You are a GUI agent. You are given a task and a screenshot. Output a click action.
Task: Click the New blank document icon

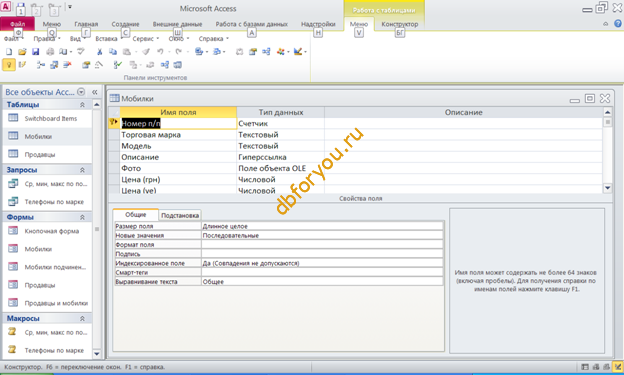(9, 52)
